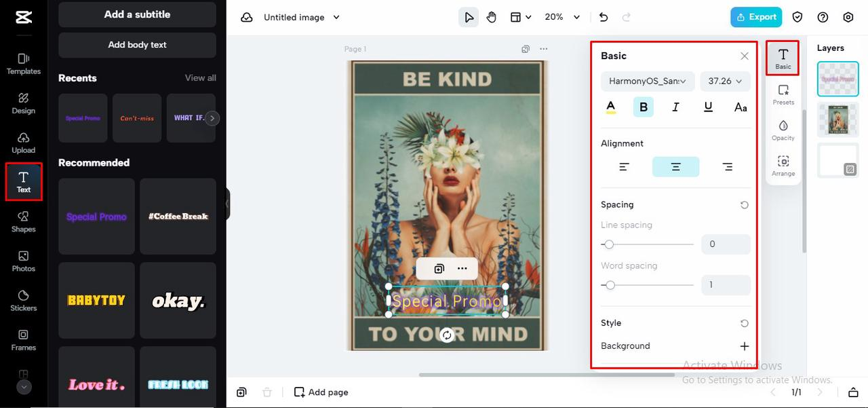Choose the BABYTOY text preset
The image size is (868, 408).
[96, 300]
